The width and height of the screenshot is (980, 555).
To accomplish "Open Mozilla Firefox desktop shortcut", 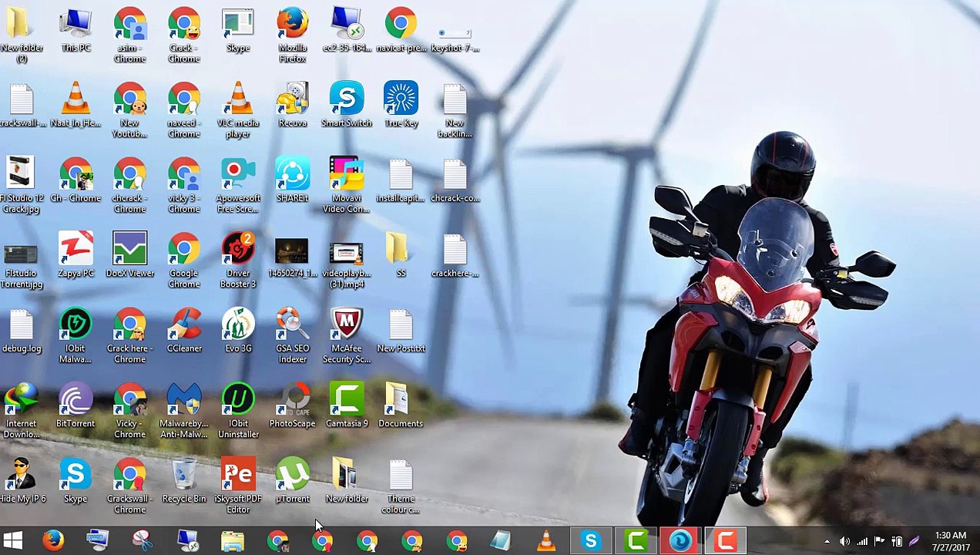I will 292,35.
